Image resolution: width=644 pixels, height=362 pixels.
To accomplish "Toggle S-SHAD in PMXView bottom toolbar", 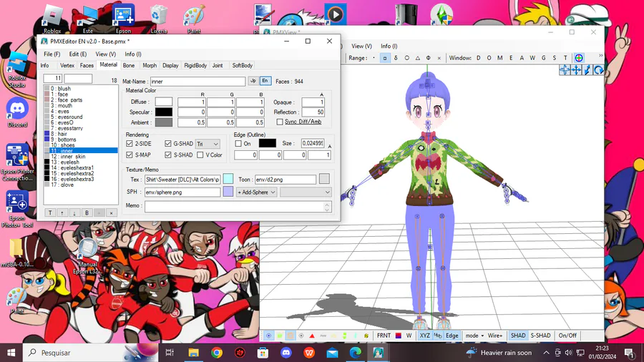I will click(x=540, y=336).
